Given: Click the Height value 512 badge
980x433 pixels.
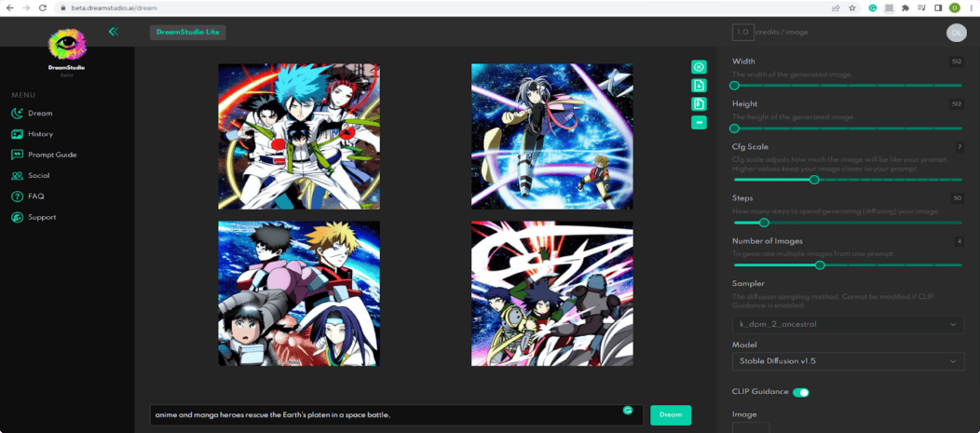Looking at the screenshot, I should click(957, 103).
